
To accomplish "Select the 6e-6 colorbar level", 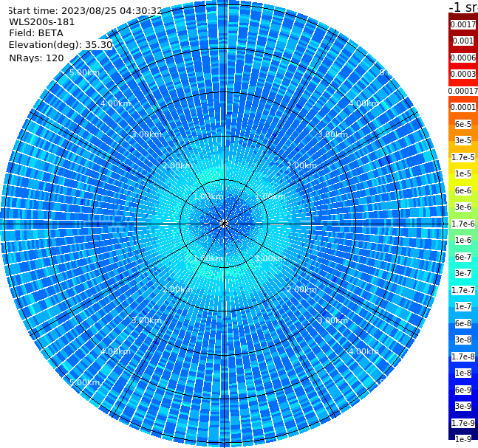I will pyautogui.click(x=463, y=190).
